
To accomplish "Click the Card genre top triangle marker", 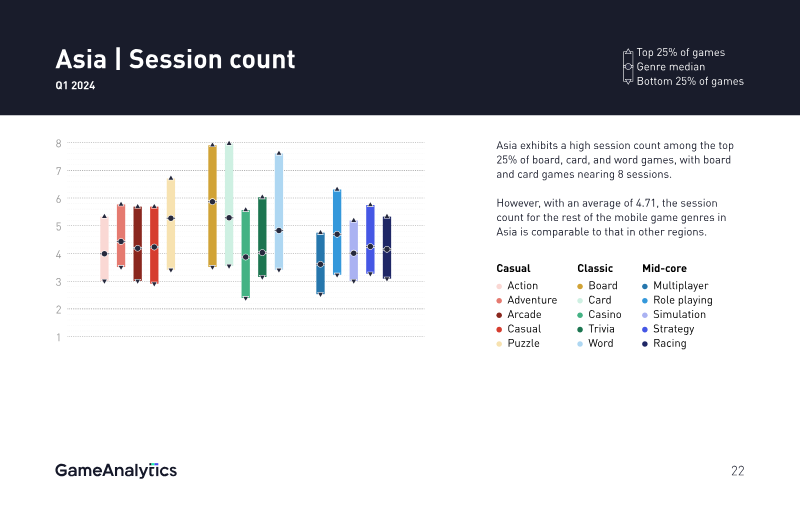I will [229, 144].
